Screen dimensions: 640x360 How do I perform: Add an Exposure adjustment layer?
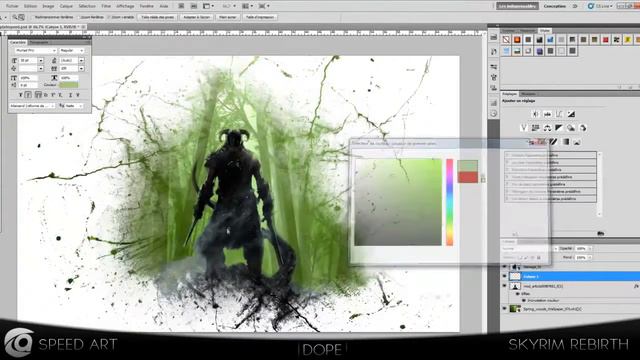pos(571,114)
